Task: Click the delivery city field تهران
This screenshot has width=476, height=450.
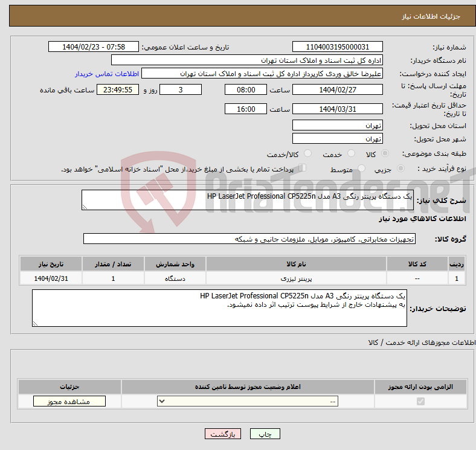Action: pos(337,139)
